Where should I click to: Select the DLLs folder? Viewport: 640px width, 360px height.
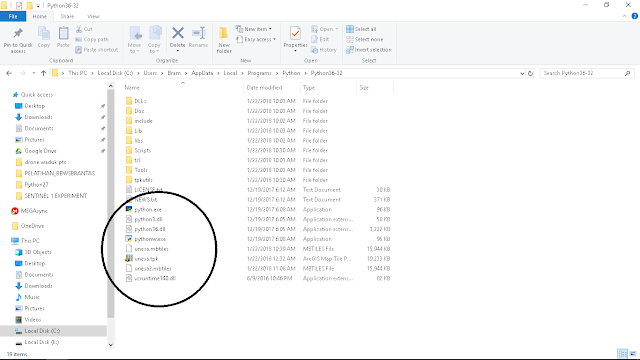pyautogui.click(x=140, y=101)
